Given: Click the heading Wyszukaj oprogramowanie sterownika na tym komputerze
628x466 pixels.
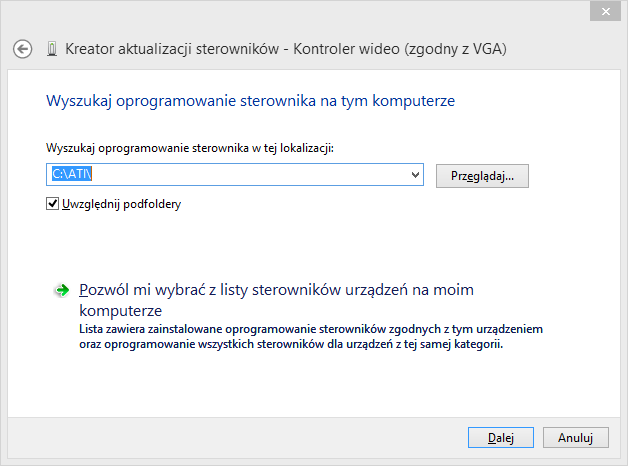Looking at the screenshot, I should [250, 101].
